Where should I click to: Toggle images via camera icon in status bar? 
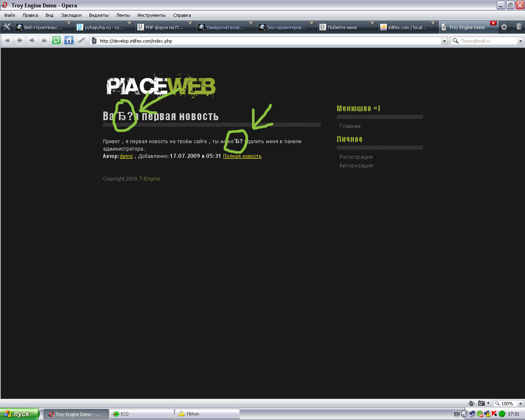(x=482, y=403)
